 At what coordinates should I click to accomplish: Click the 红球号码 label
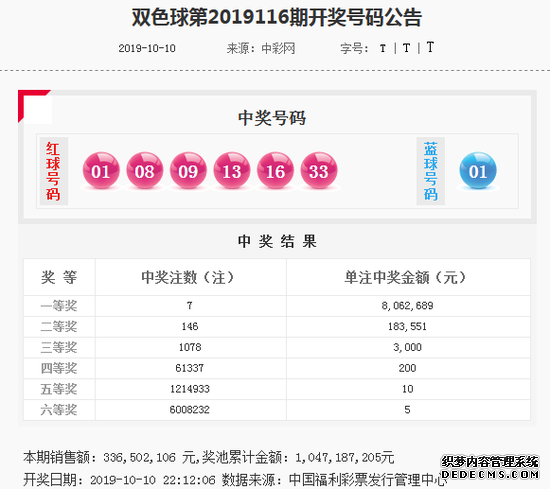click(53, 171)
